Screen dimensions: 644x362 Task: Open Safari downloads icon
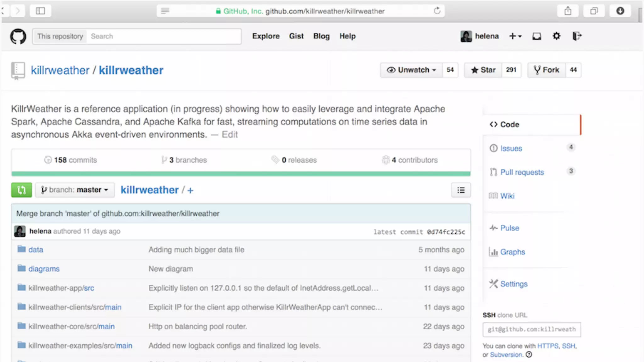point(620,11)
